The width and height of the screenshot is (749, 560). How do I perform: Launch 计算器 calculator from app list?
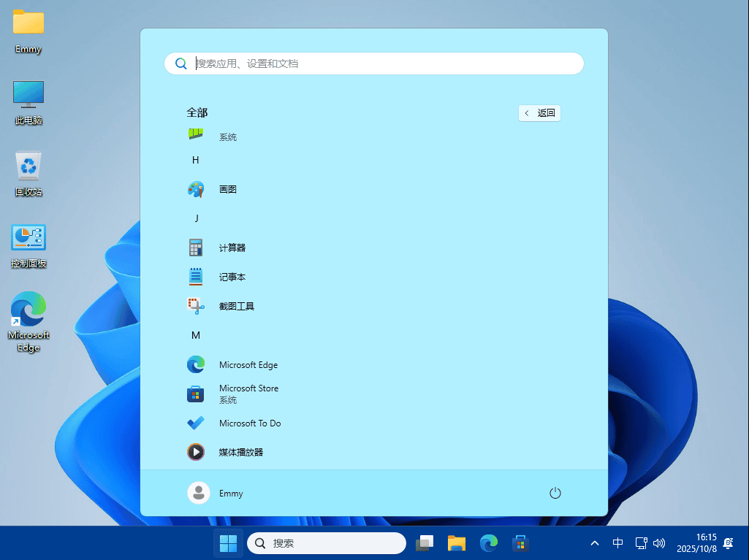[232, 248]
